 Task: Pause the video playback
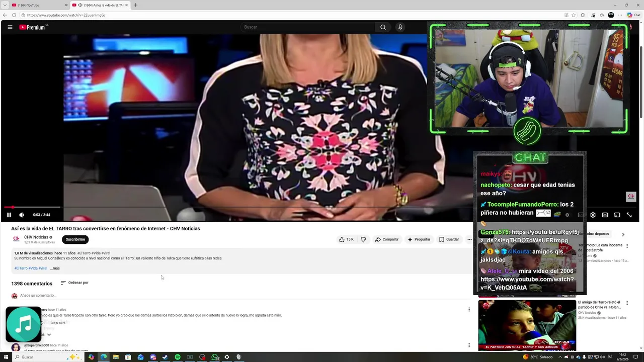(x=9, y=215)
